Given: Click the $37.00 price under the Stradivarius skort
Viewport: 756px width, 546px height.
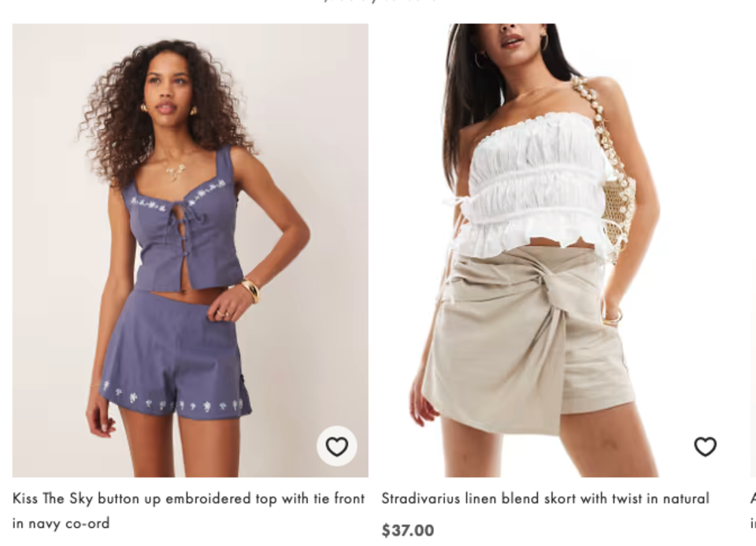Looking at the screenshot, I should click(x=408, y=530).
